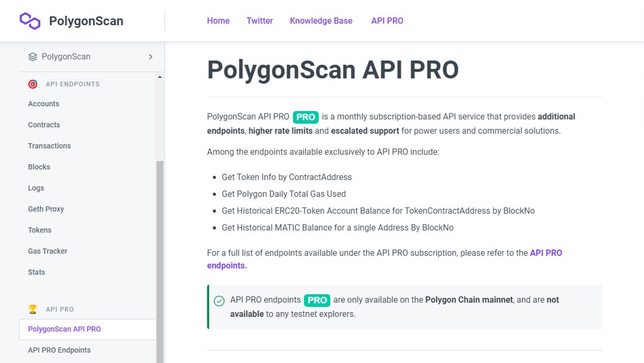Open Gas Tracker in sidebar

click(48, 251)
